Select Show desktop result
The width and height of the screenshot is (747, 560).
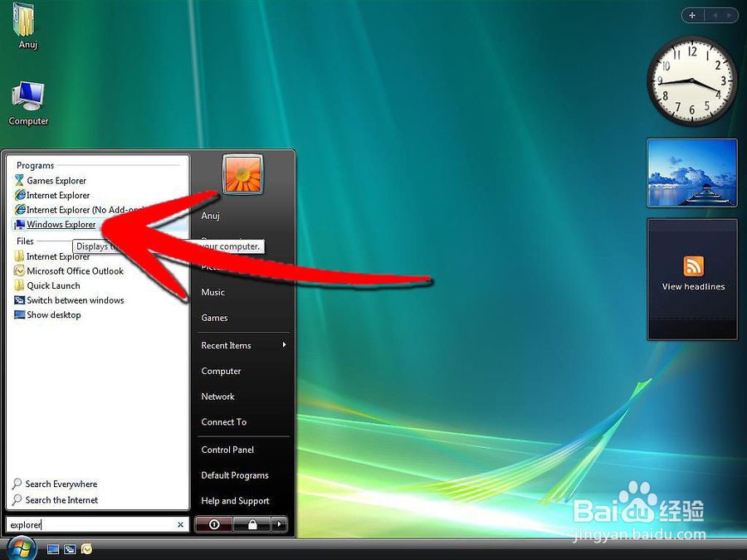(x=47, y=314)
